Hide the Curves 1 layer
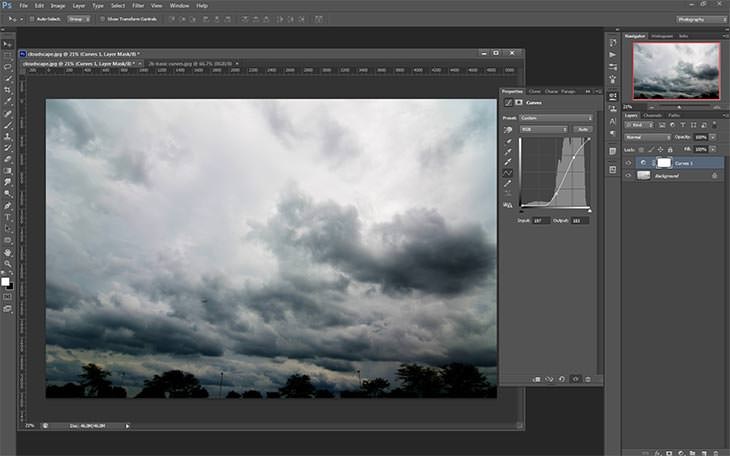The image size is (730, 456). (x=629, y=163)
